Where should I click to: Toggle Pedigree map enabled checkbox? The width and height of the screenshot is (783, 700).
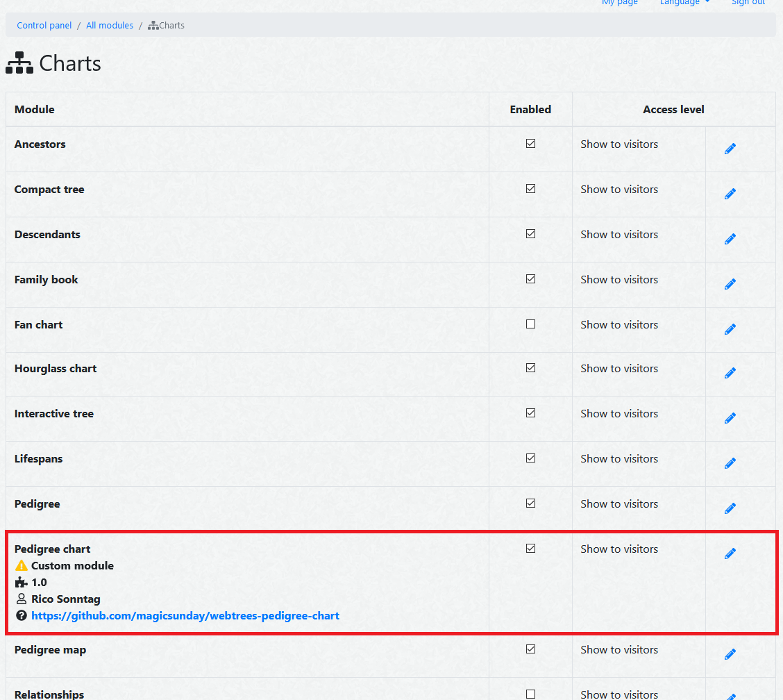[x=531, y=649]
